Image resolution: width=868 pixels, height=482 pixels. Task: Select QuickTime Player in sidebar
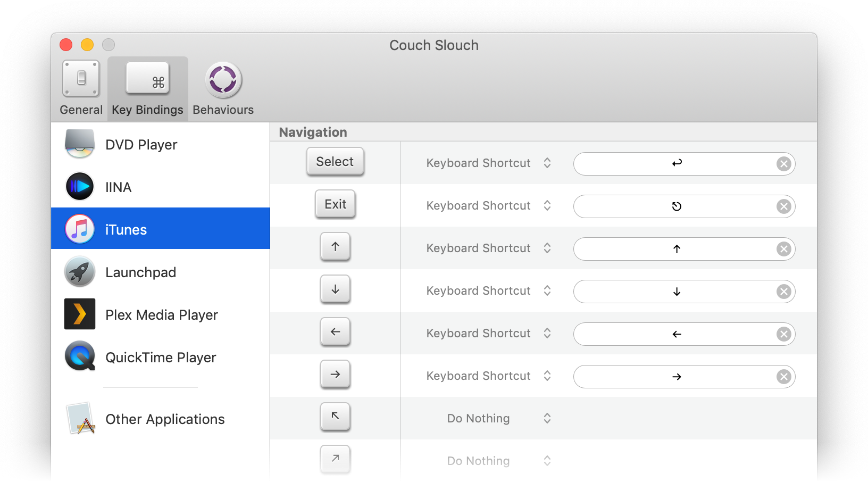pos(161,358)
